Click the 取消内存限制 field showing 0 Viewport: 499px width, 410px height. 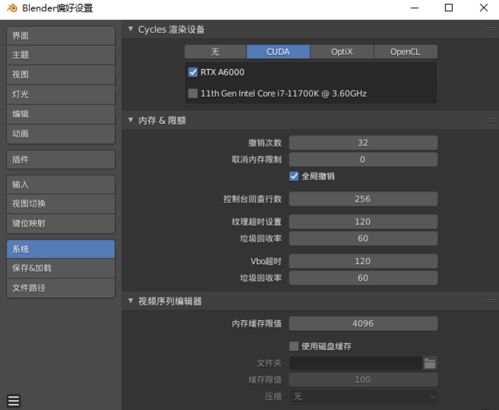pyautogui.click(x=363, y=159)
